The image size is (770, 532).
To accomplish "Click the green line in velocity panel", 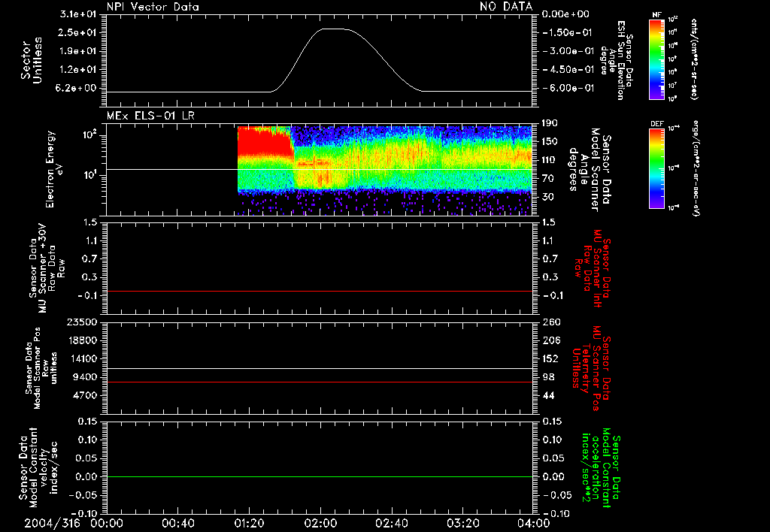I will (x=319, y=476).
